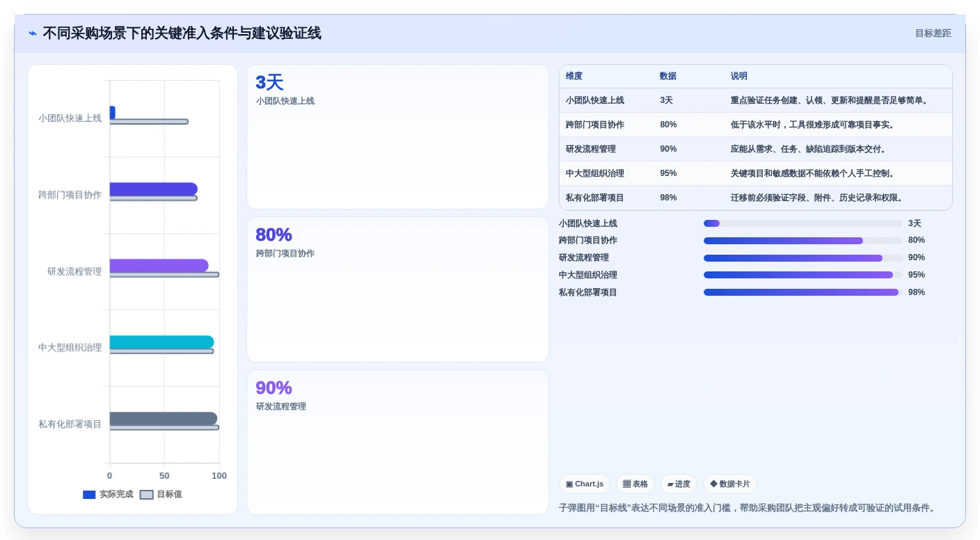The height and width of the screenshot is (540, 980).
Task: Click the 维度 column header
Action: (574, 77)
